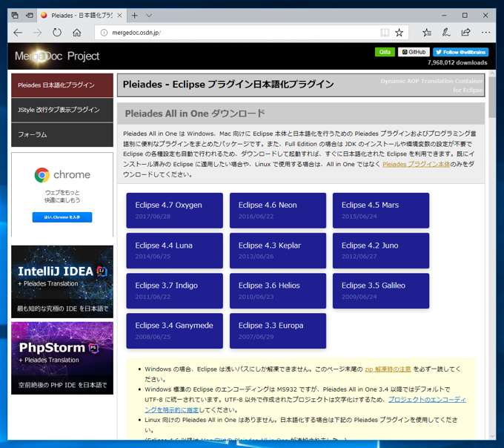Click the page vertical scrollbar thumb
Screen dimensions: 504x448
[x=492, y=97]
